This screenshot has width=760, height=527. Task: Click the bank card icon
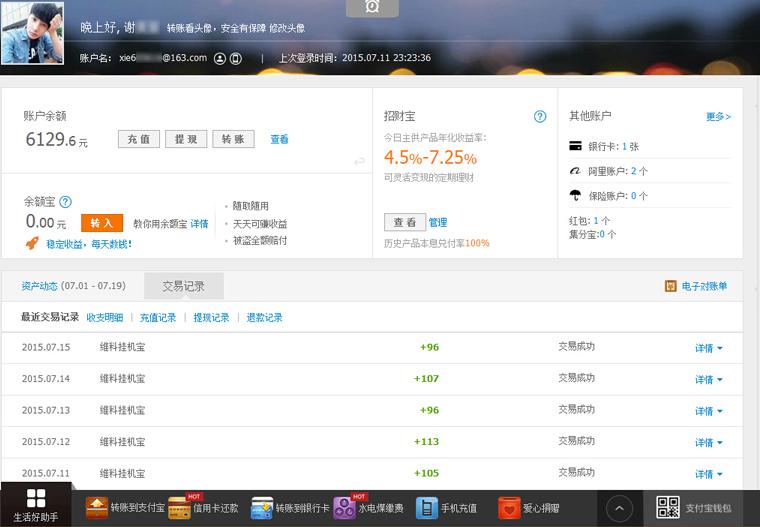tap(575, 145)
